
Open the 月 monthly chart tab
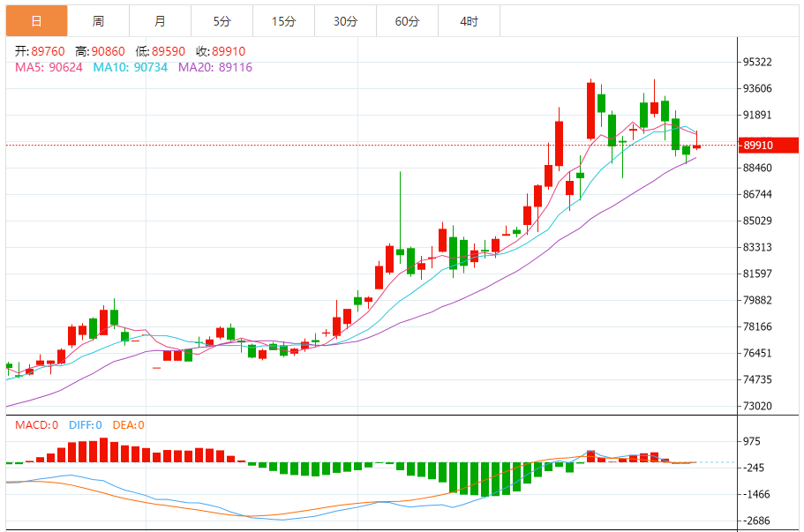point(160,21)
